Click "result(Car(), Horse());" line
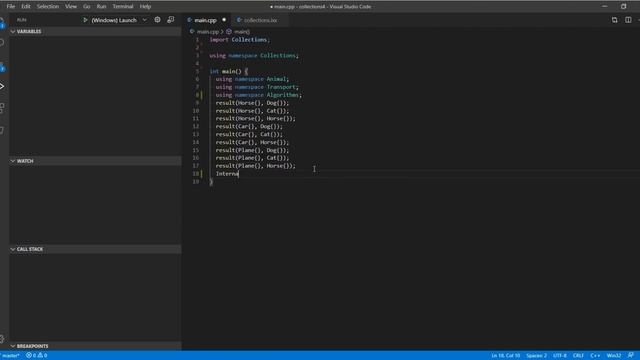640x360 pixels. coord(252,142)
